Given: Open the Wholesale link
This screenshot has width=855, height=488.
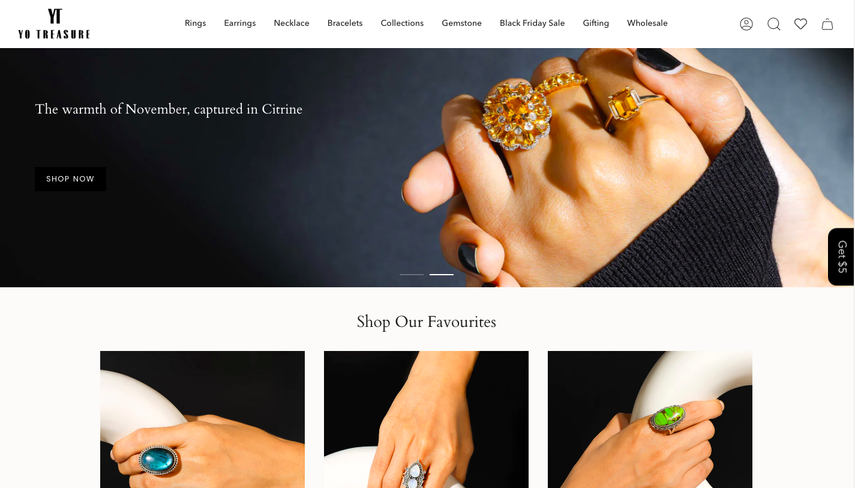Looking at the screenshot, I should pos(647,23).
